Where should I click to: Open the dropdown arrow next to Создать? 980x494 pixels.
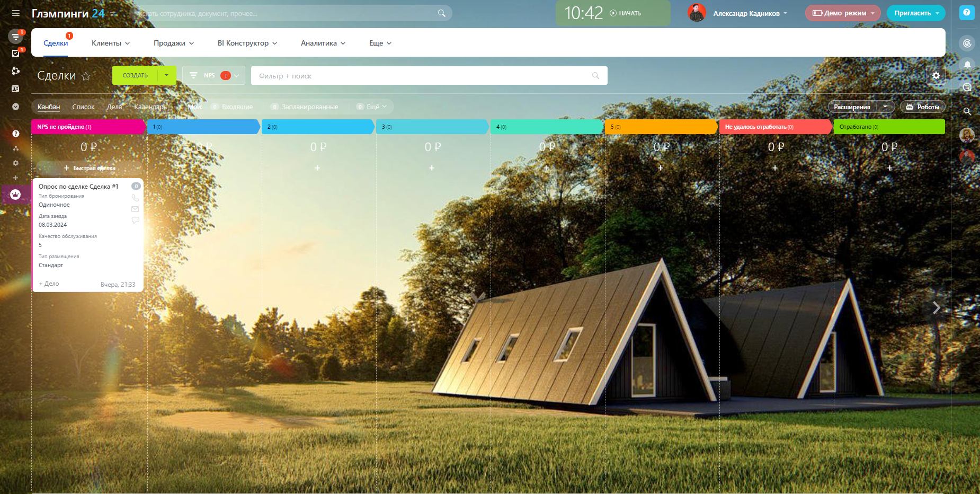click(166, 75)
